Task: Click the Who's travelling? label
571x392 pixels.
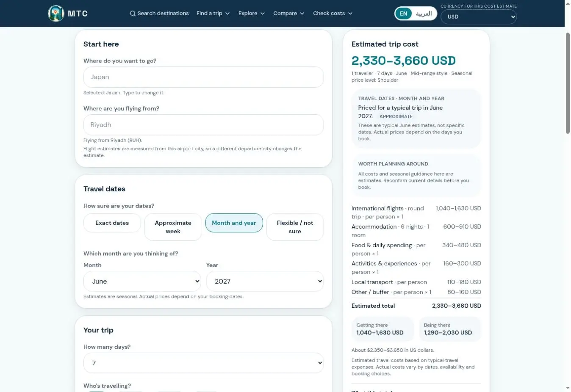Action: [x=107, y=386]
